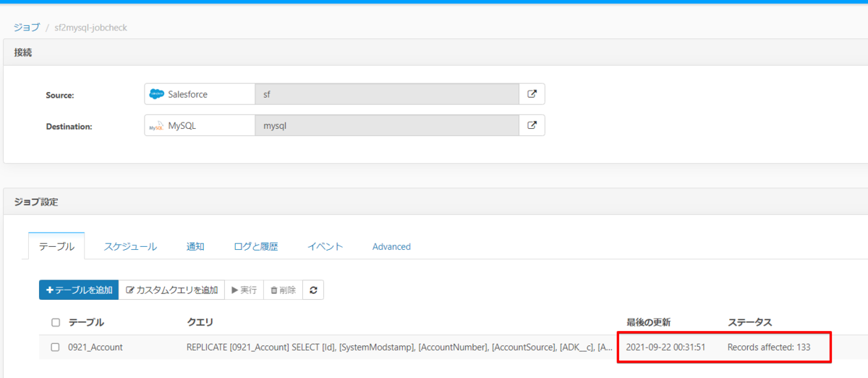Switch to the イベント tab
This screenshot has width=868, height=378.
point(325,246)
